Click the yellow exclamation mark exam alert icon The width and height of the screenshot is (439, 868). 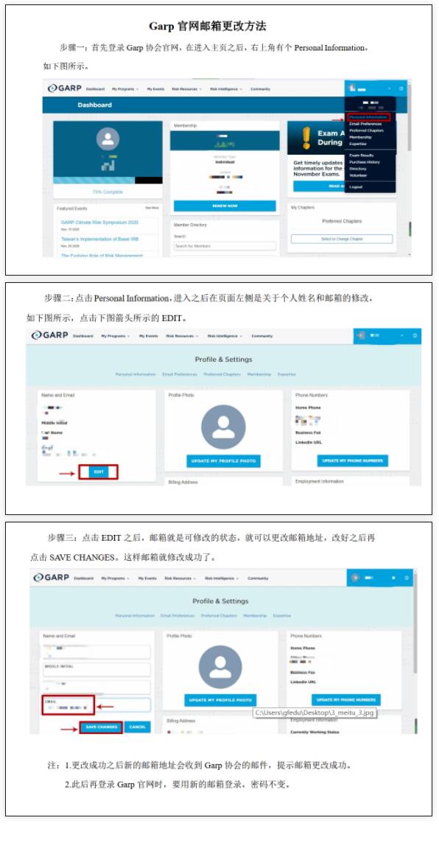[306, 137]
